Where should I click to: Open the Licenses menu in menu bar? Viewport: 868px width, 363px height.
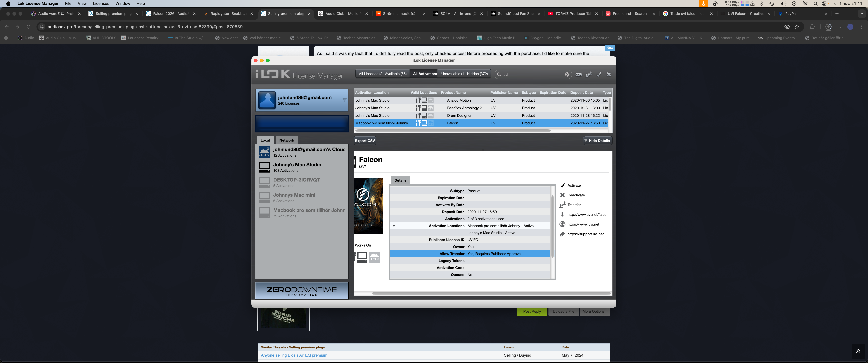(101, 3)
